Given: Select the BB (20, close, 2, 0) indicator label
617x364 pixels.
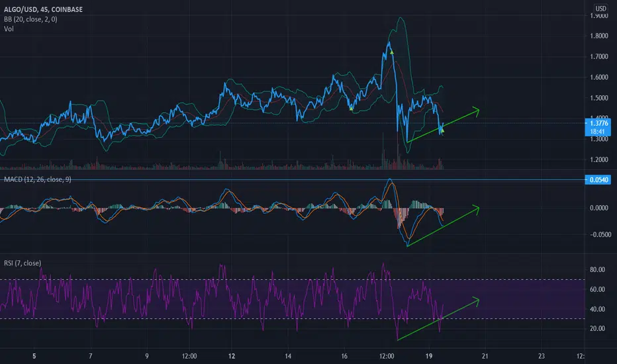Looking at the screenshot, I should [x=30, y=19].
